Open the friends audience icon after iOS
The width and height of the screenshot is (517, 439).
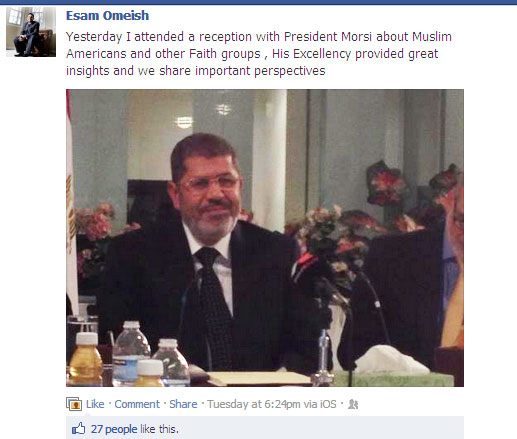[353, 404]
